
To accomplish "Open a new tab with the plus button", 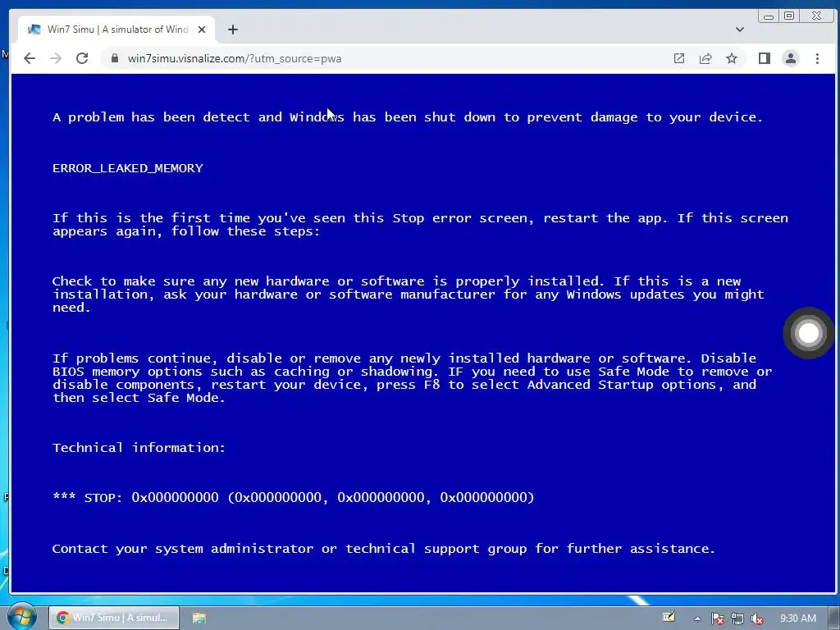I will [x=232, y=30].
